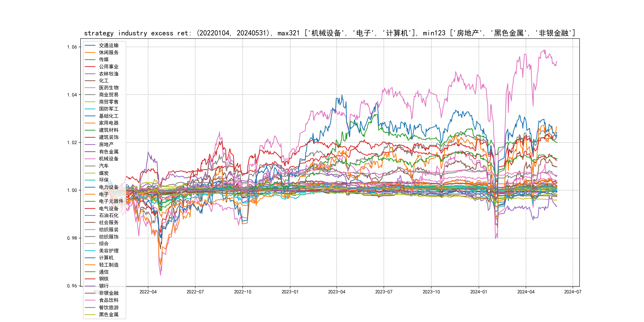Viewport: 644px width, 322px height.
Task: Click the 2024-04 x-axis tick label
Action: (526, 292)
